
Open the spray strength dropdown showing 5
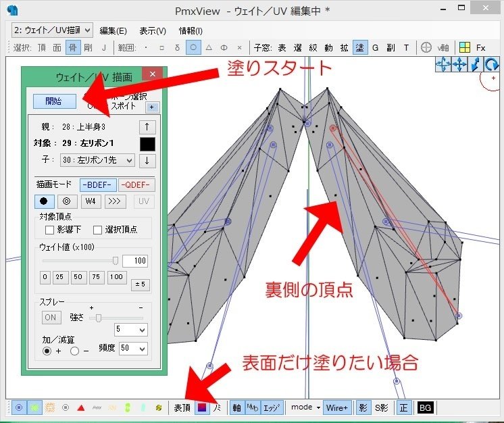tap(131, 330)
